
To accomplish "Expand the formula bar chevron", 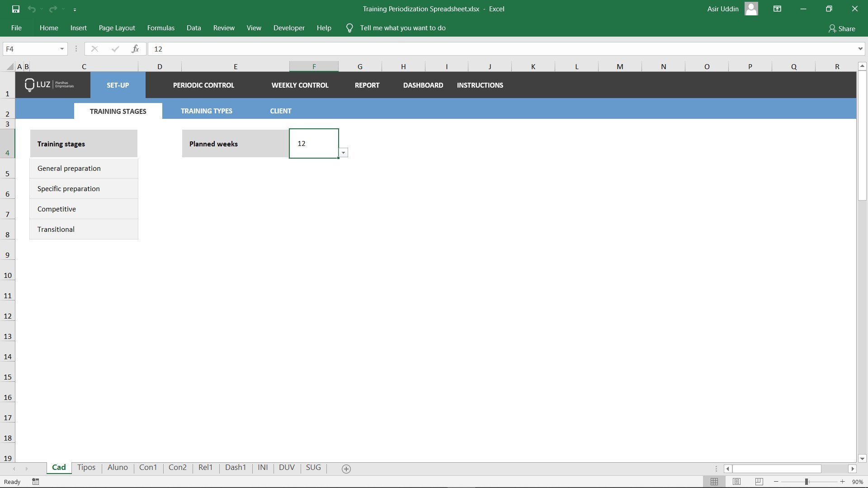I will tap(860, 49).
